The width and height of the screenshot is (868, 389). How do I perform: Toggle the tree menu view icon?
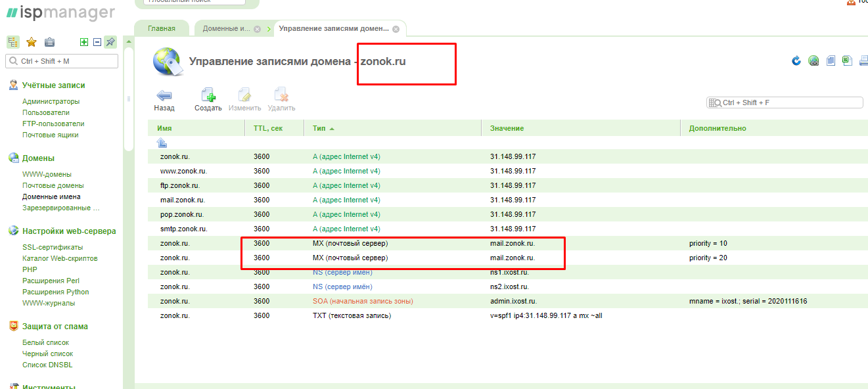(13, 42)
